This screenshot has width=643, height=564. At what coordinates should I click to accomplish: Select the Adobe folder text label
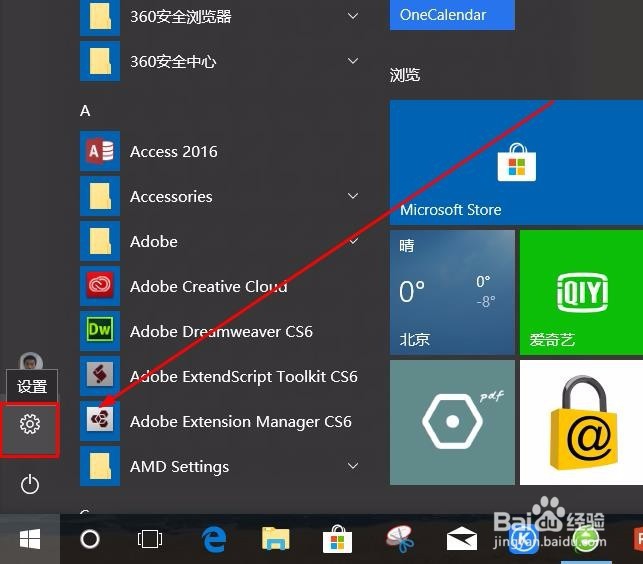pyautogui.click(x=154, y=241)
